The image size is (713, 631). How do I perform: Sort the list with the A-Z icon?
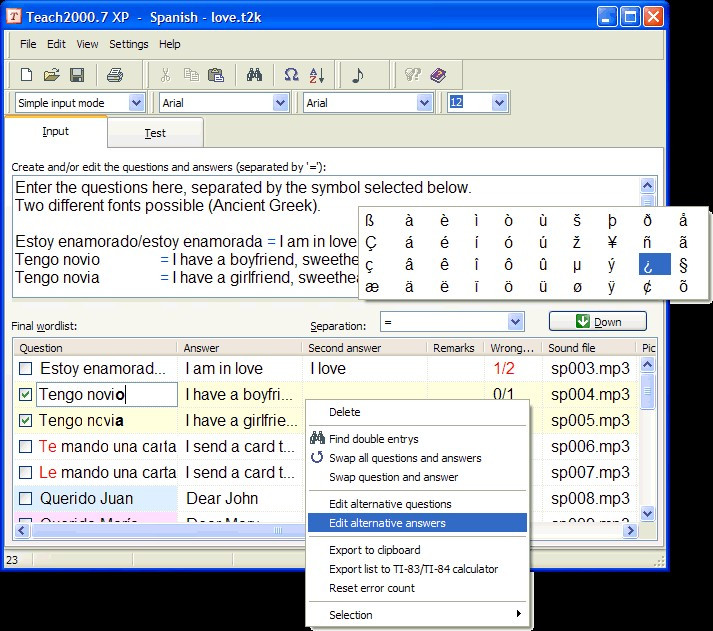pyautogui.click(x=317, y=75)
